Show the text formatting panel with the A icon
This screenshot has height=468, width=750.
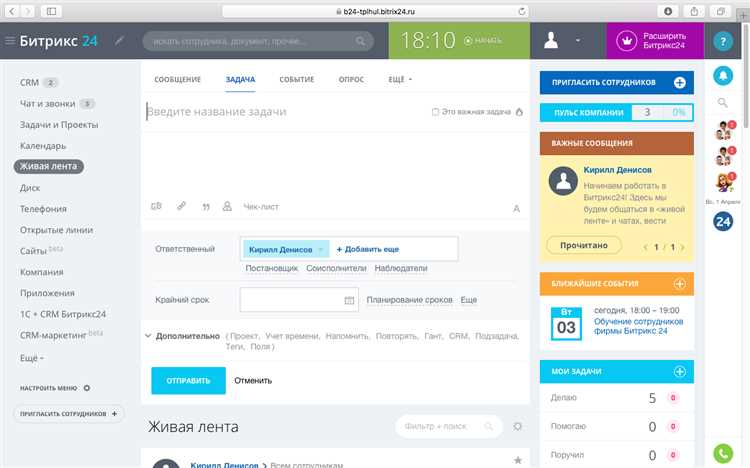[x=517, y=208]
